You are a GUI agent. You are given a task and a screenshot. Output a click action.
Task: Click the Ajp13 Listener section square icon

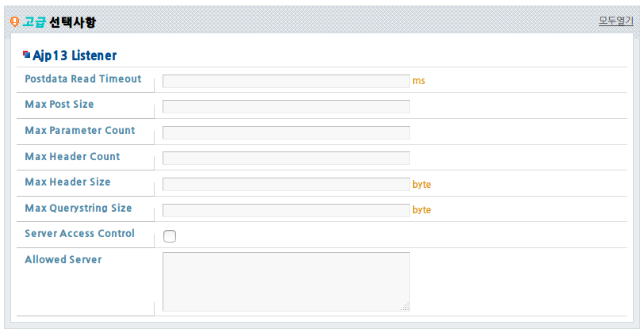point(27,54)
